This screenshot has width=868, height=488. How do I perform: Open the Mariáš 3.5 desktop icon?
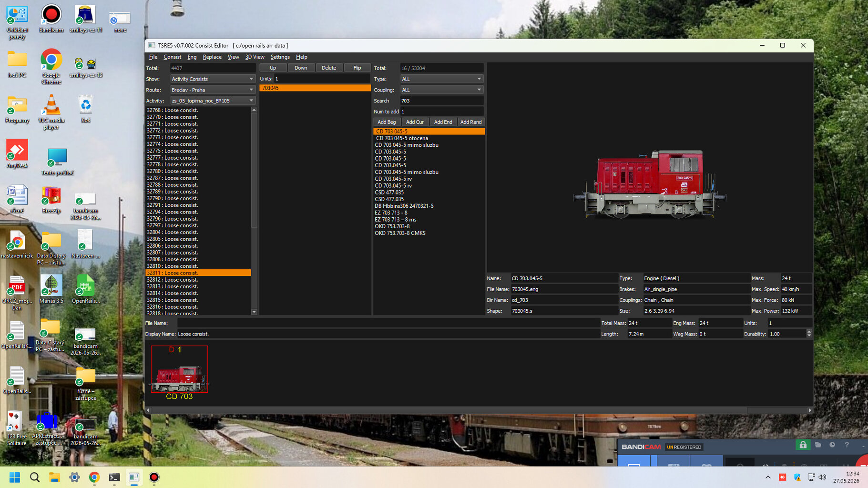coord(51,289)
